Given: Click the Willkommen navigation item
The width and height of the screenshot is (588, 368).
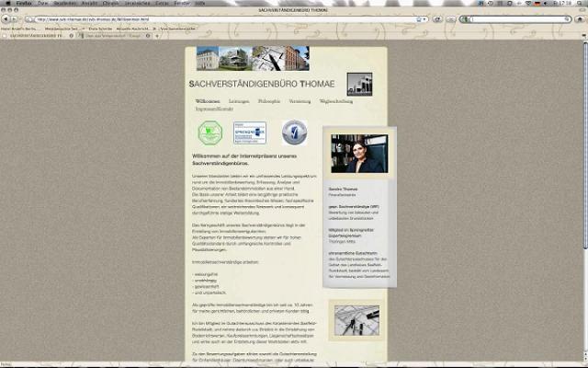Looking at the screenshot, I should point(208,100).
